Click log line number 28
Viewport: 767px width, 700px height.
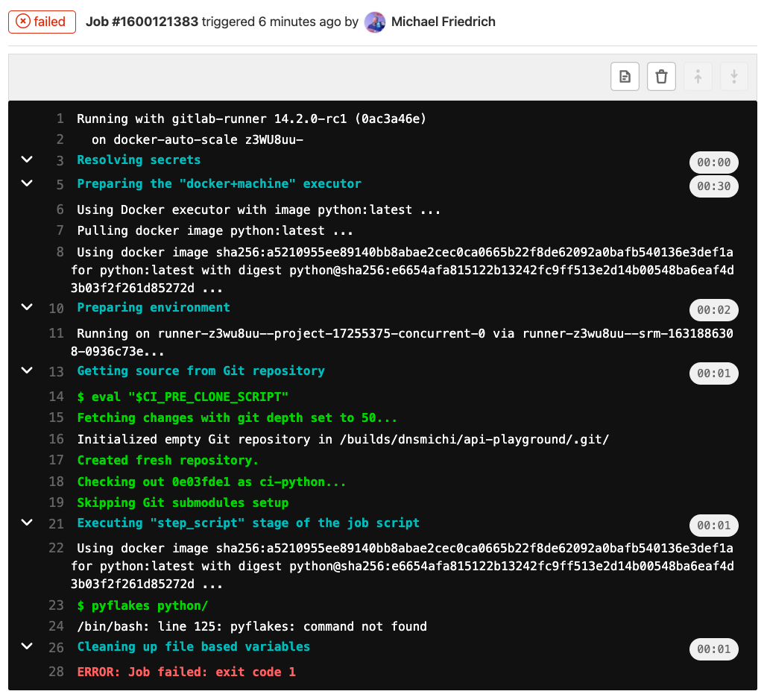pos(56,672)
